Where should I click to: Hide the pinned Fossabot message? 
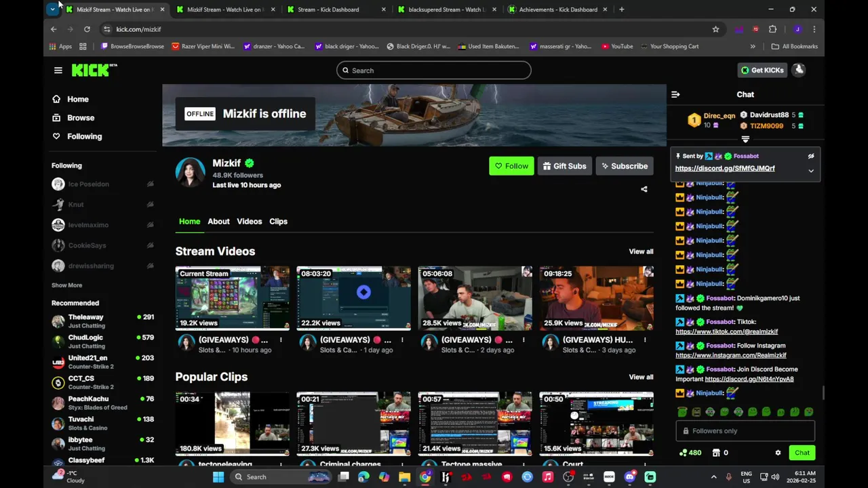(811, 156)
